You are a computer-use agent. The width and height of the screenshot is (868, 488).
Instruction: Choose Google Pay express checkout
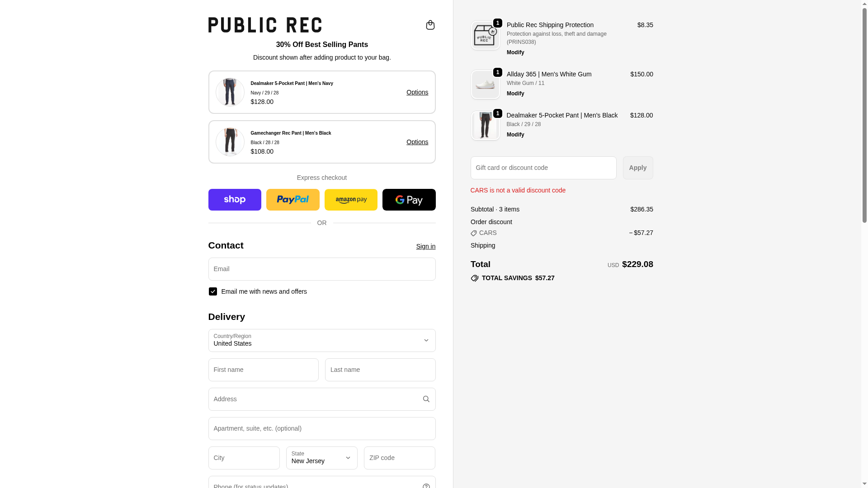(409, 200)
